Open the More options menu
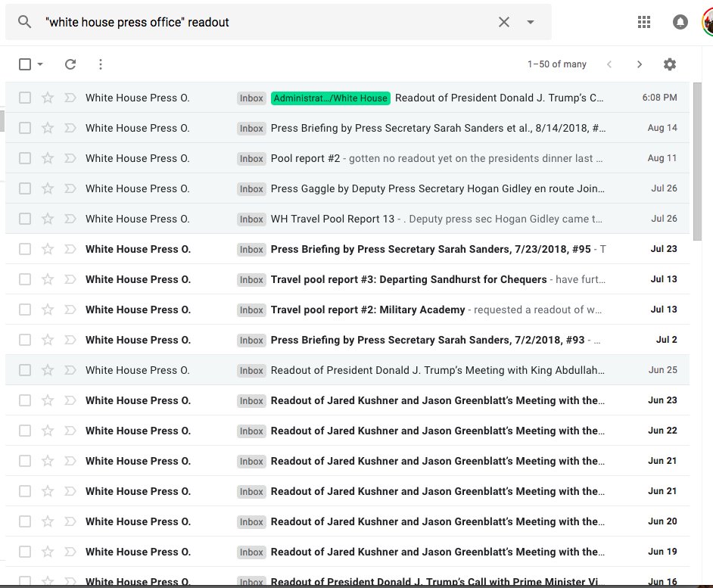713x588 pixels. coord(101,64)
